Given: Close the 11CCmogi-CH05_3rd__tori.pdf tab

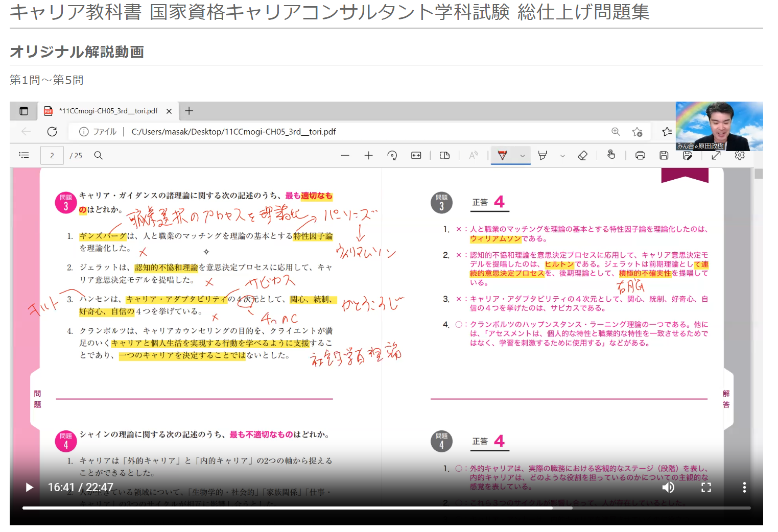Looking at the screenshot, I should (x=169, y=111).
